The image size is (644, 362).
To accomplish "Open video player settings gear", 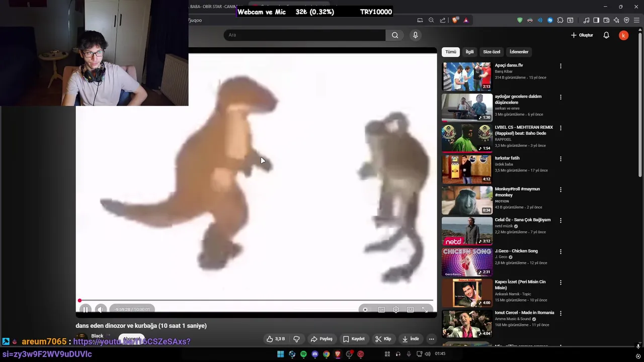I will pos(396,310).
